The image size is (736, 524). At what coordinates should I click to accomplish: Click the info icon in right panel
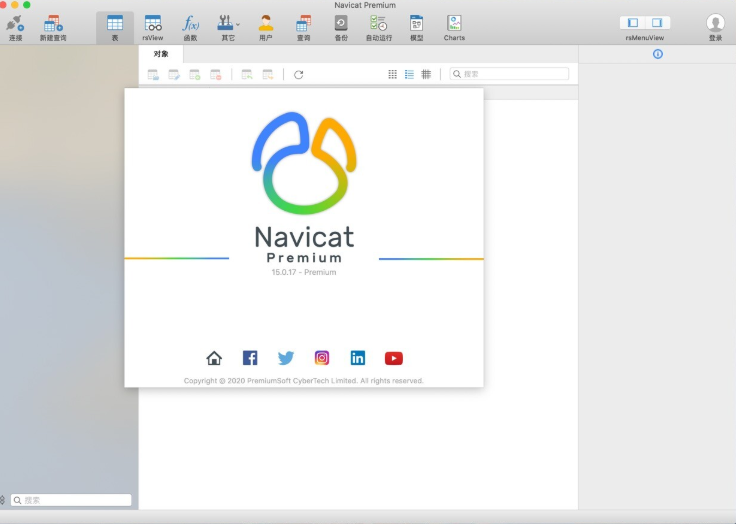658,54
